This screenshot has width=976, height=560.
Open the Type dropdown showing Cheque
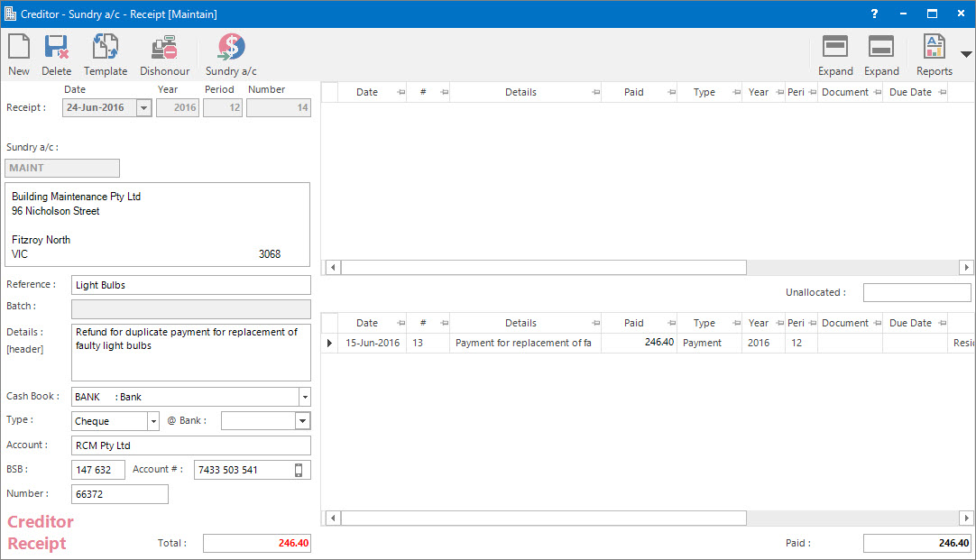[152, 421]
